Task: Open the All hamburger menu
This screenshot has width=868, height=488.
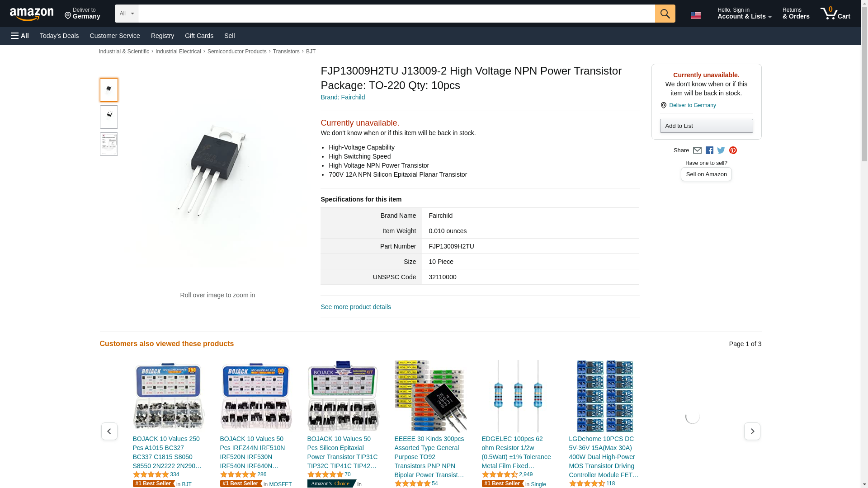Action: (x=20, y=36)
